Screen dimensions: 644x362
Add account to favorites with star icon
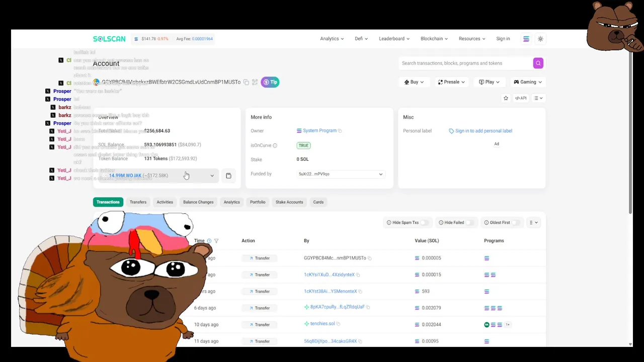click(506, 98)
